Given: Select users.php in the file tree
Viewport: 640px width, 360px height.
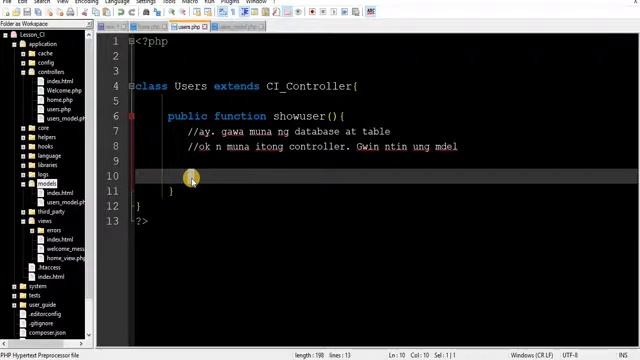Looking at the screenshot, I should click(59, 109).
